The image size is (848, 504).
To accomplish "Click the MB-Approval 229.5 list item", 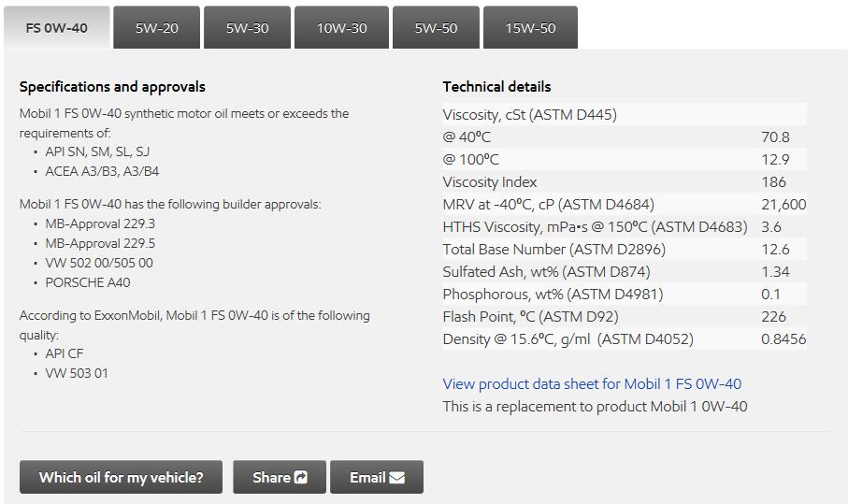I will click(x=100, y=243).
